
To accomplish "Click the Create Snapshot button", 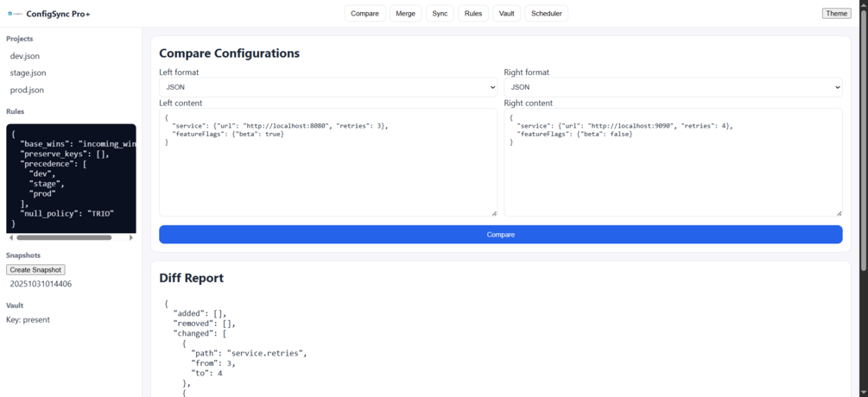I will pos(35,270).
